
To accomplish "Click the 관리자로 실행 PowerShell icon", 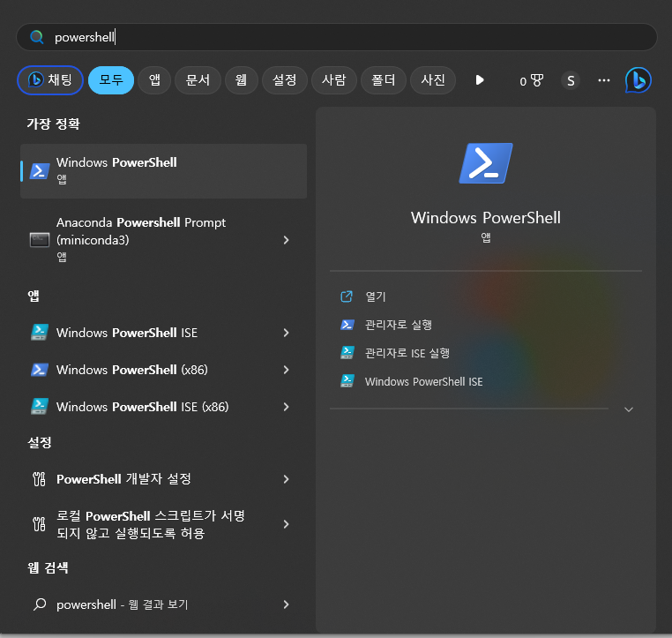I will pyautogui.click(x=347, y=325).
